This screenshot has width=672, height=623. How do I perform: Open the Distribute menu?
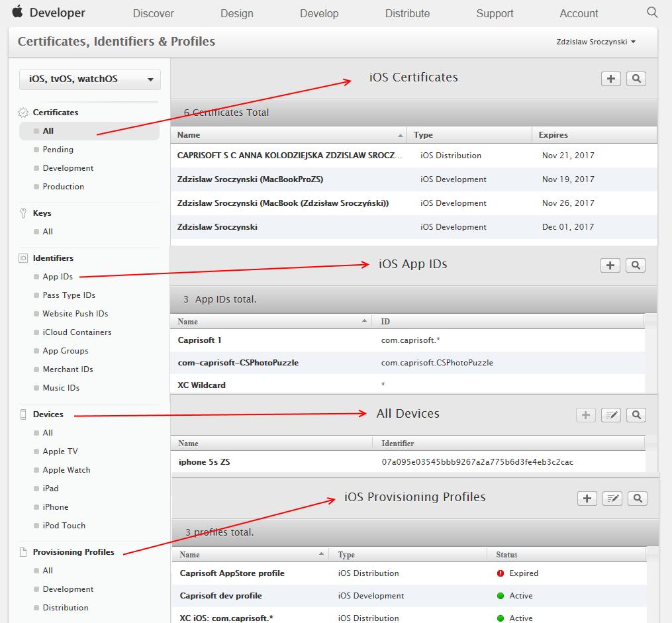click(408, 13)
